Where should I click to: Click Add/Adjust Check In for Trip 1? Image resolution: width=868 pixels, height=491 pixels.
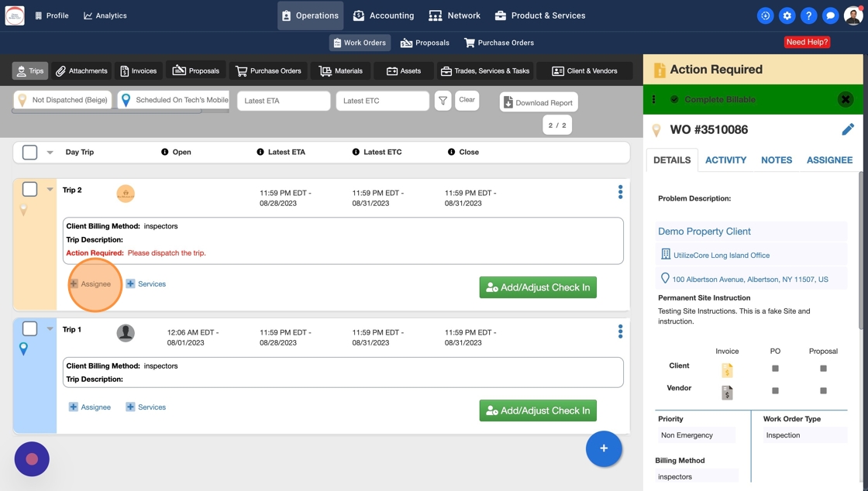(538, 410)
